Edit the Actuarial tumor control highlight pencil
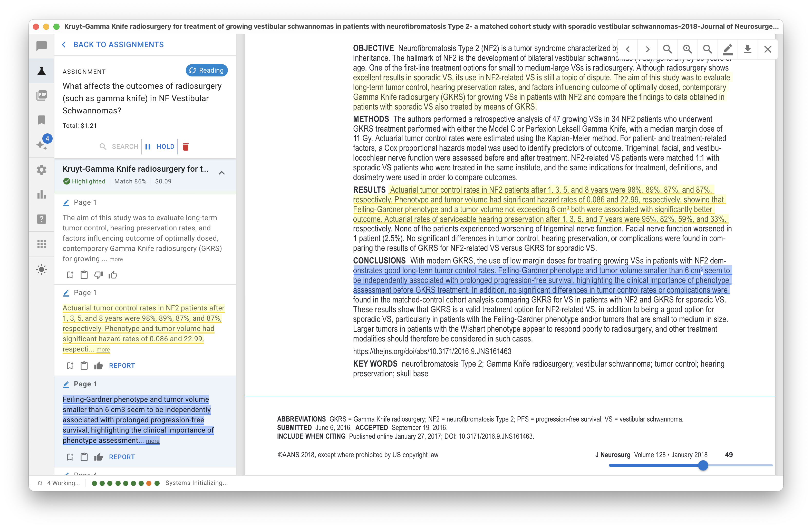The width and height of the screenshot is (812, 529). point(66,293)
